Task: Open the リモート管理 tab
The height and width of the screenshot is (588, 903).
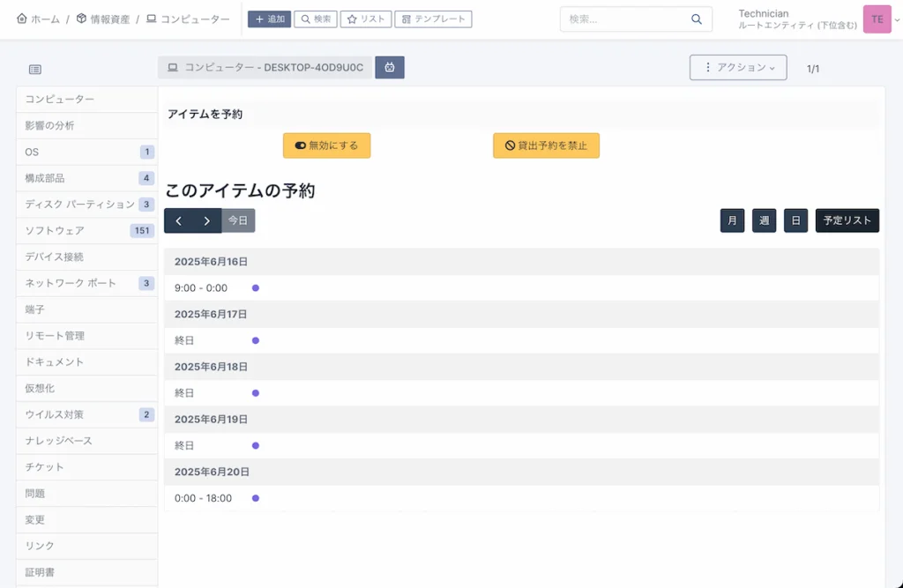Action: pyautogui.click(x=87, y=336)
